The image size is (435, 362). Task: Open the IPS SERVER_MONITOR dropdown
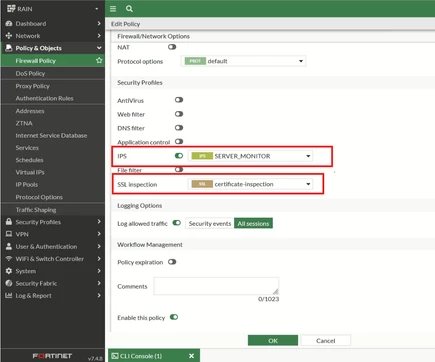250,156
